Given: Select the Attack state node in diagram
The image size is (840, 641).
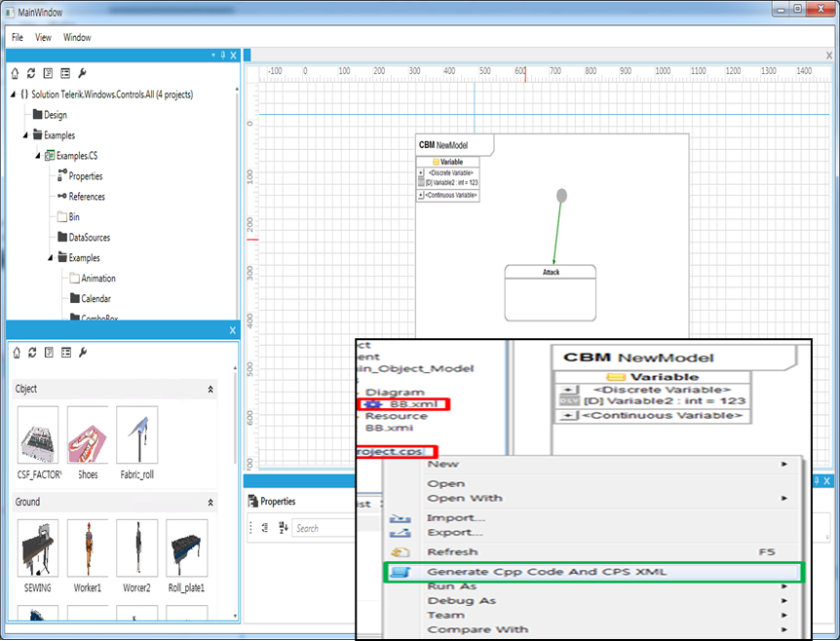Looking at the screenshot, I should tap(551, 292).
